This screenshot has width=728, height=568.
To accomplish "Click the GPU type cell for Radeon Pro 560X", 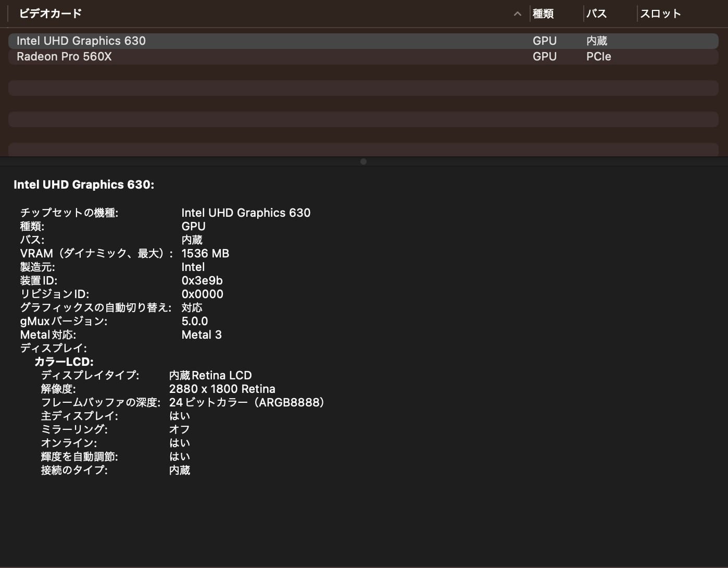I will point(545,57).
